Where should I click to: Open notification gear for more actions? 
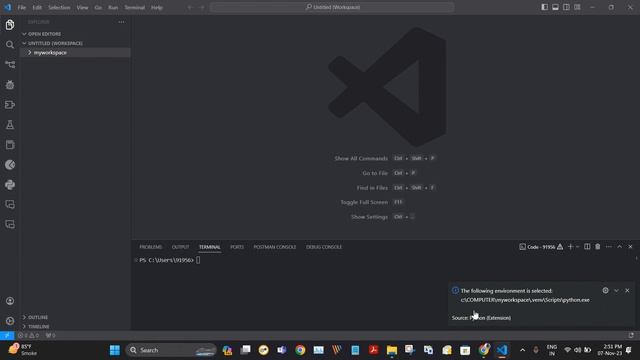605,290
